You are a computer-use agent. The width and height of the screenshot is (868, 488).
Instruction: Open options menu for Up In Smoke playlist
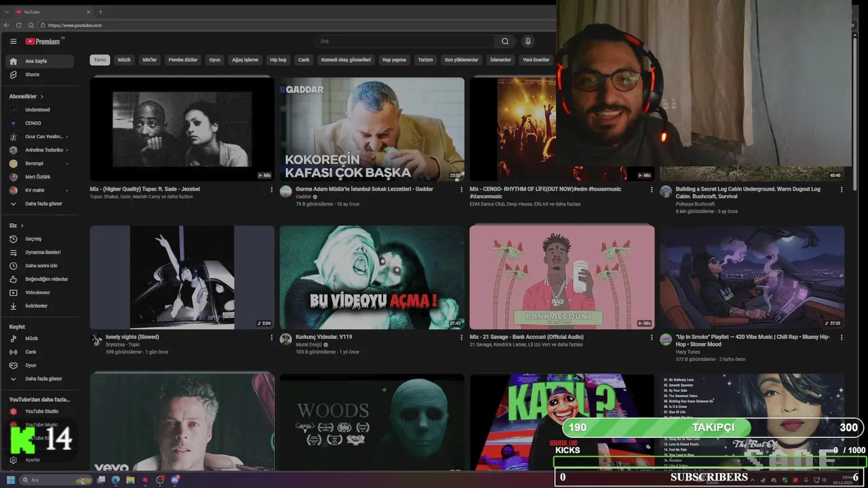tap(842, 337)
